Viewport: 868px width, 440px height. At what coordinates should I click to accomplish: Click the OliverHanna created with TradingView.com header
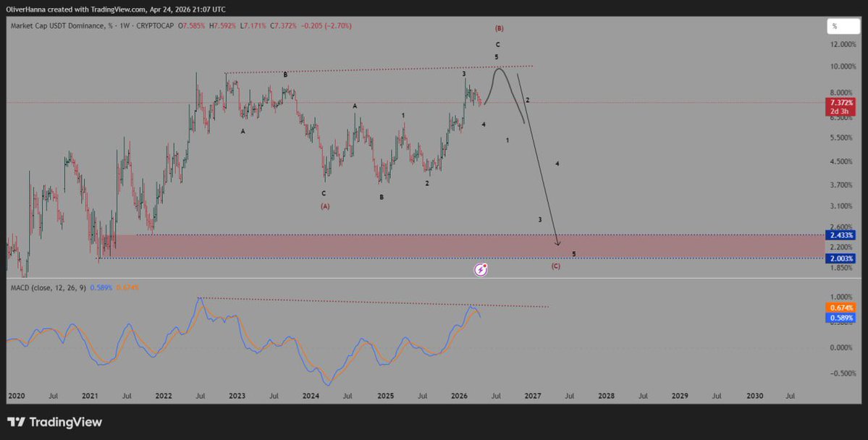click(x=116, y=9)
